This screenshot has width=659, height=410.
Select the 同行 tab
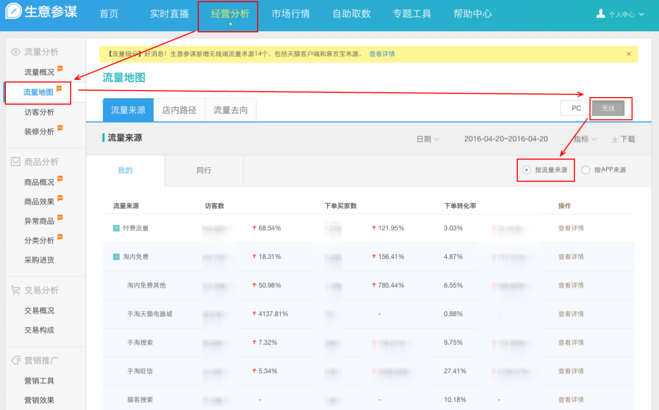[204, 171]
